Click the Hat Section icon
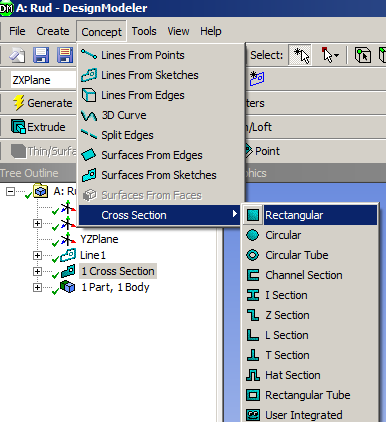The image size is (386, 422). [x=253, y=375]
